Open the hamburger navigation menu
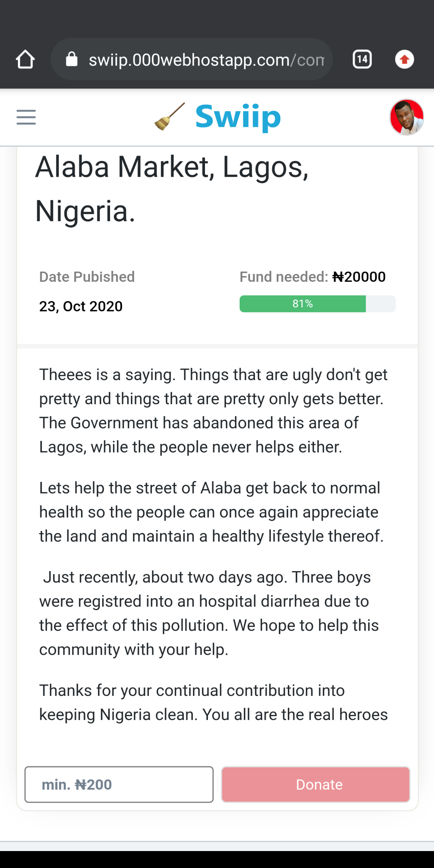The height and width of the screenshot is (868, 434). (x=26, y=117)
